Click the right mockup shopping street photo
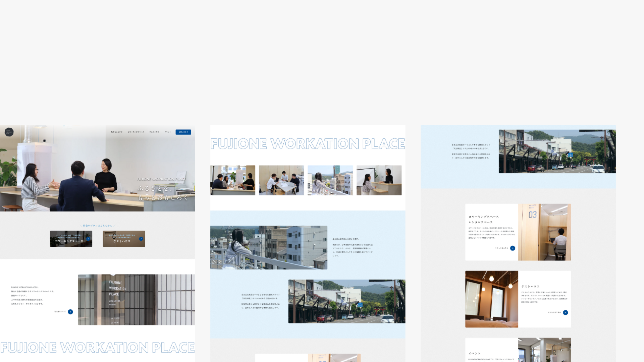 tap(557, 152)
